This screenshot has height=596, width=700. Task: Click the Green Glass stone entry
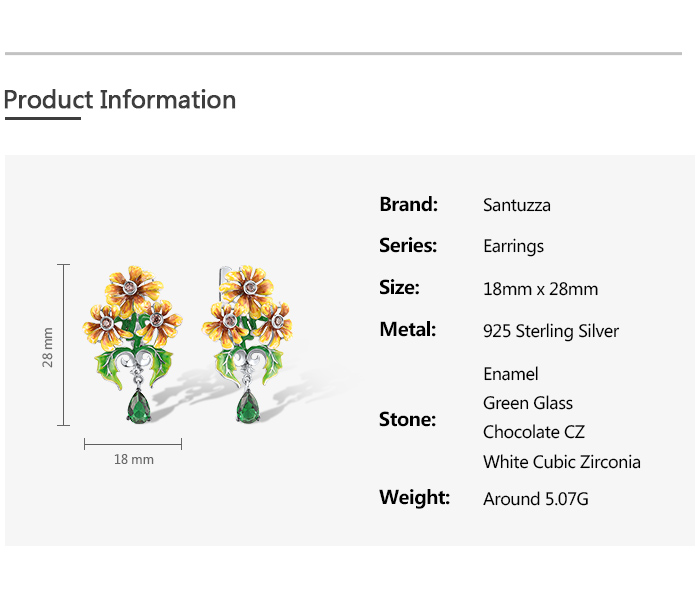pyautogui.click(x=527, y=403)
